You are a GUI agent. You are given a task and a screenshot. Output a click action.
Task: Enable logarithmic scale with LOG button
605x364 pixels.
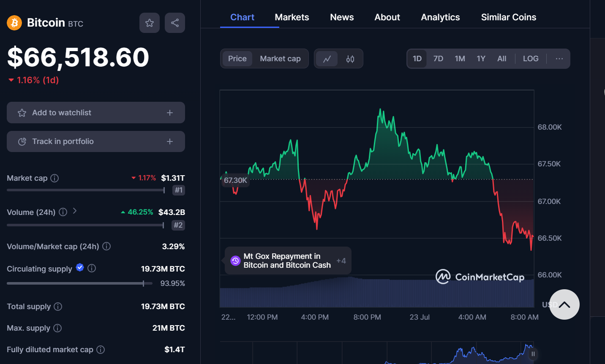[x=530, y=58]
